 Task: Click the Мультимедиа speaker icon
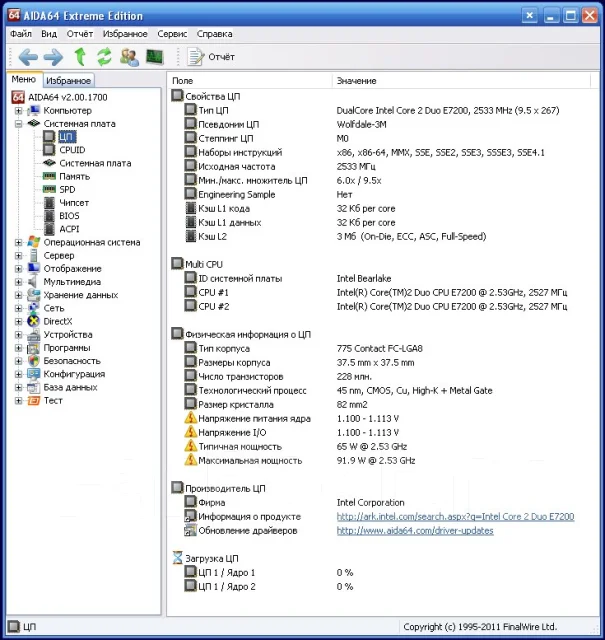pos(33,282)
